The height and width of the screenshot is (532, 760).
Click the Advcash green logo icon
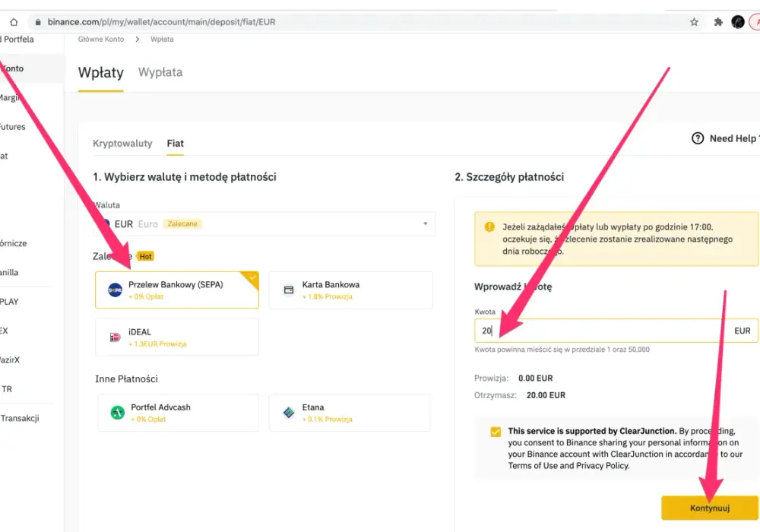[117, 413]
